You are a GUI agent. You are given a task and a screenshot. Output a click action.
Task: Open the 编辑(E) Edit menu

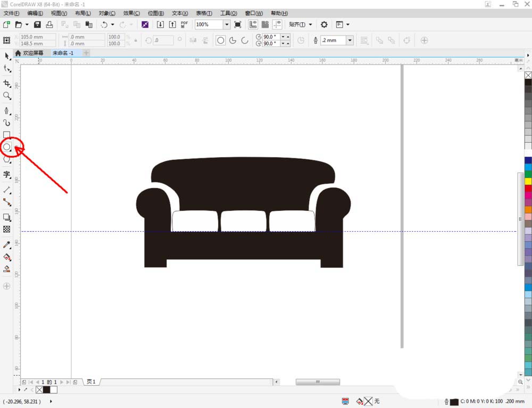point(35,13)
